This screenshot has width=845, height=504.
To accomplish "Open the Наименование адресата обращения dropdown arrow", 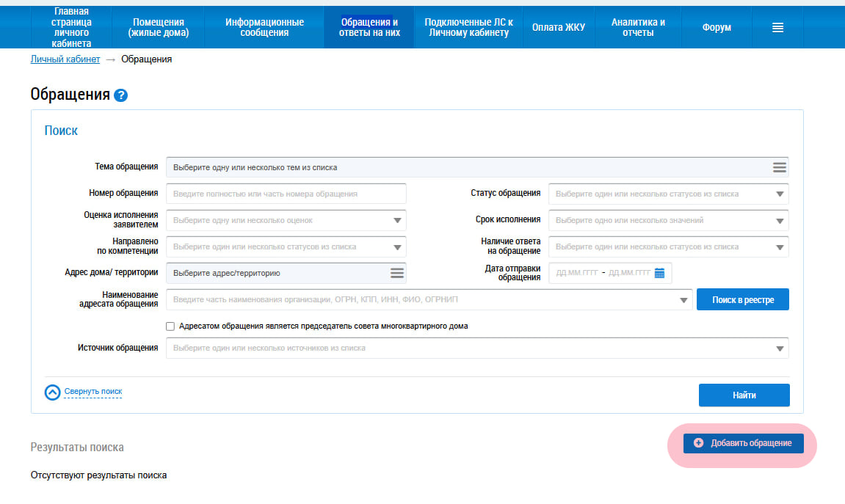I will tap(683, 300).
